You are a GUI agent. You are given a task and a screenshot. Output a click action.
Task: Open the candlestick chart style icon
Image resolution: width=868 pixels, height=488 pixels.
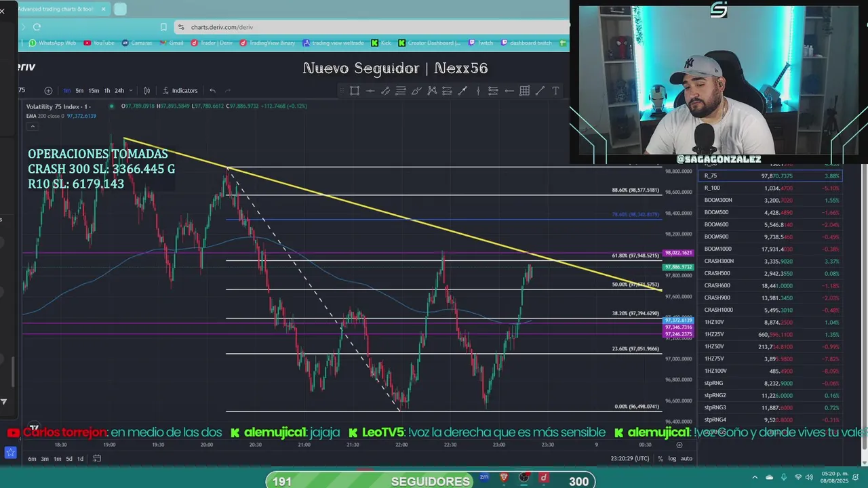[x=147, y=90]
